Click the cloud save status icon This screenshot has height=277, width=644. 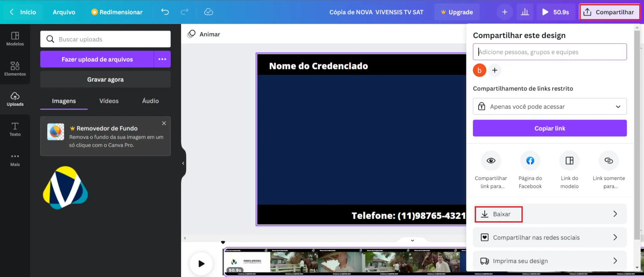coord(208,12)
